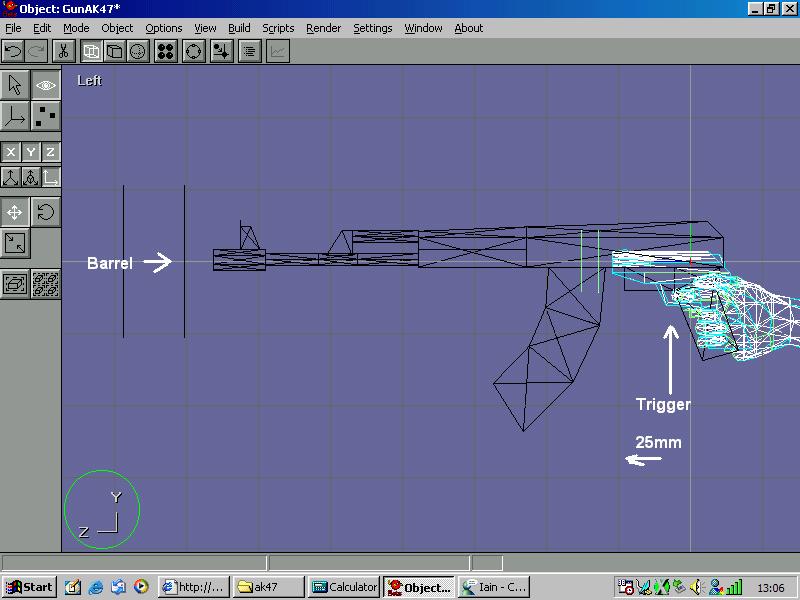Select the Move four-arrow tool
This screenshot has width=800, height=600.
click(x=15, y=212)
